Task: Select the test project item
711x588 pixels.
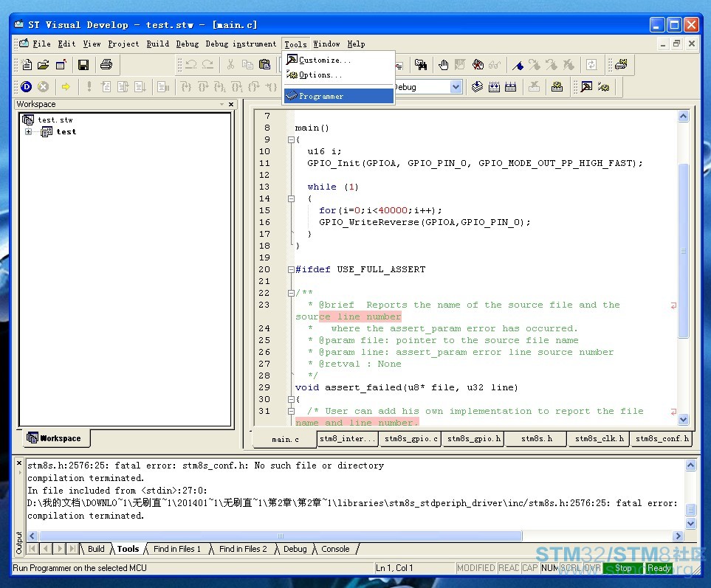Action: point(66,132)
